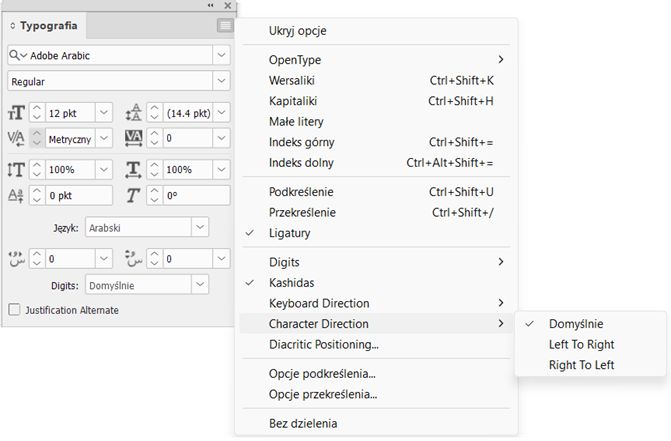
Task: Click the kerning icon
Action: (x=16, y=138)
